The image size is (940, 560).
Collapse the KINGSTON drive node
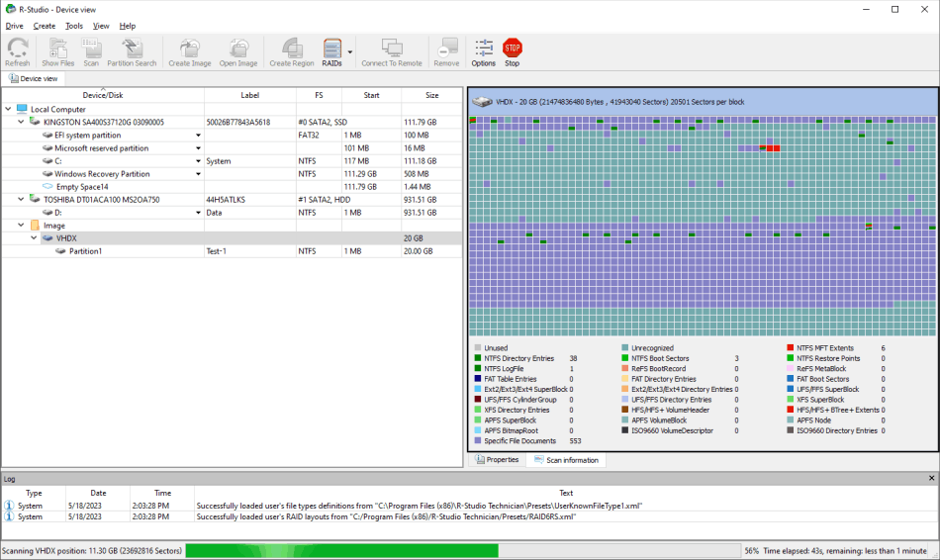pos(21,122)
